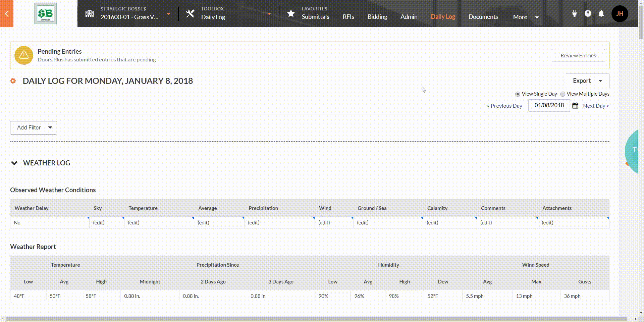The width and height of the screenshot is (644, 322).
Task: Click the Favorites star icon
Action: pyautogui.click(x=291, y=14)
